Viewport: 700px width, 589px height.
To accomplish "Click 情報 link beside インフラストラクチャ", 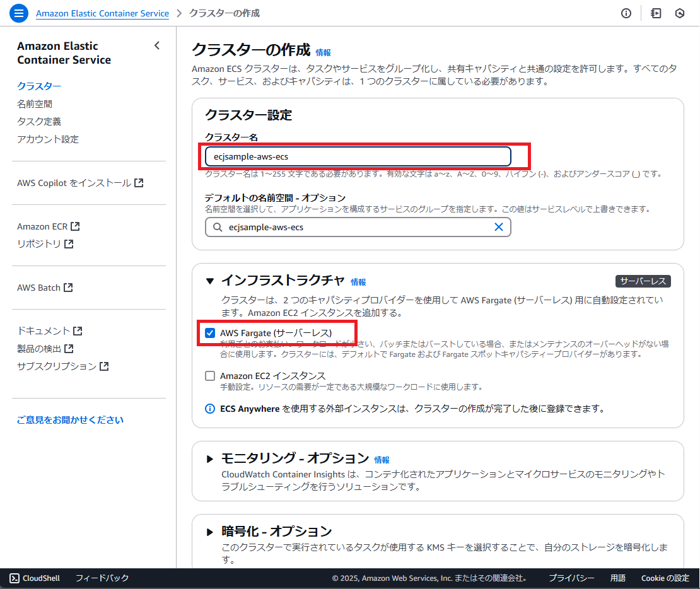I will tap(358, 283).
